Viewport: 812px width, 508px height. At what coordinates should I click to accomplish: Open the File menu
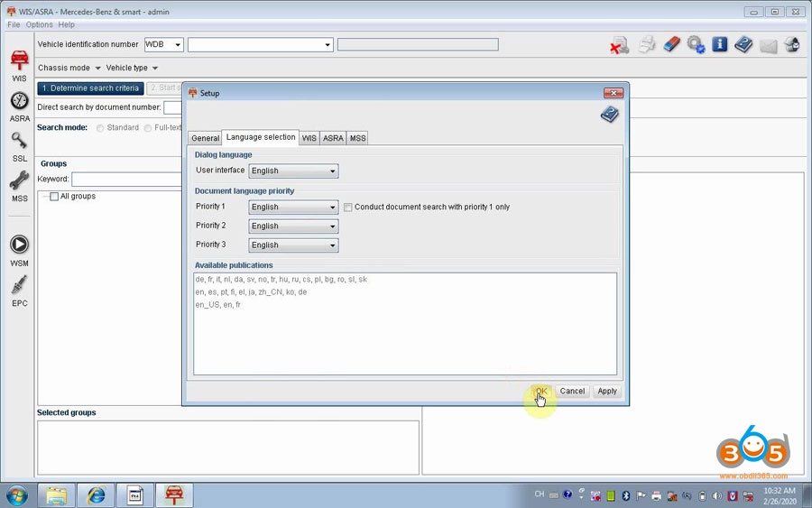(14, 25)
